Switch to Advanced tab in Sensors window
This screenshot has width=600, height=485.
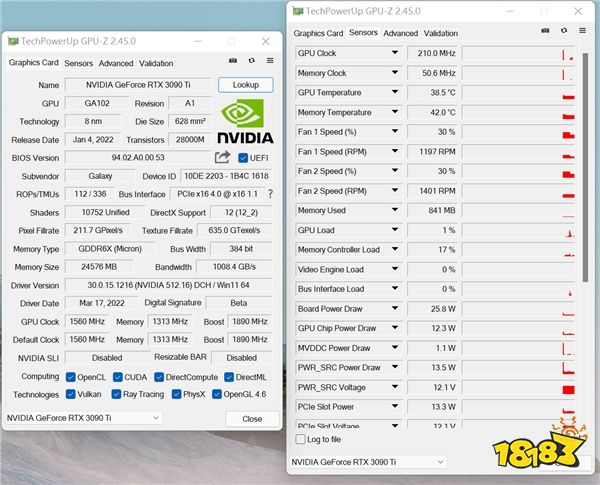[x=401, y=33]
